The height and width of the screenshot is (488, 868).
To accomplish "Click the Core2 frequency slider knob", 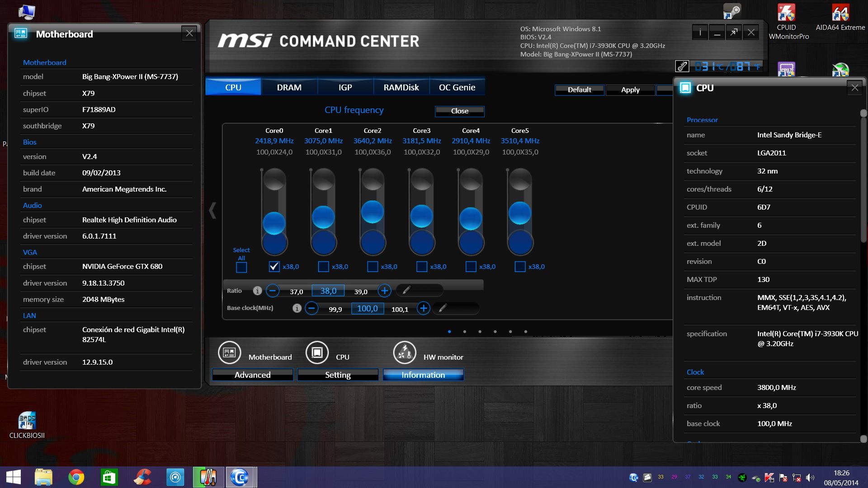I will (373, 211).
